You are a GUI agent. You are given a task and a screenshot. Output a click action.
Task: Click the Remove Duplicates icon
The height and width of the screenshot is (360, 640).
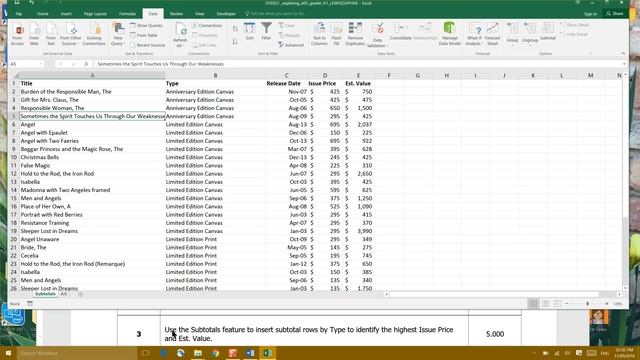click(355, 34)
